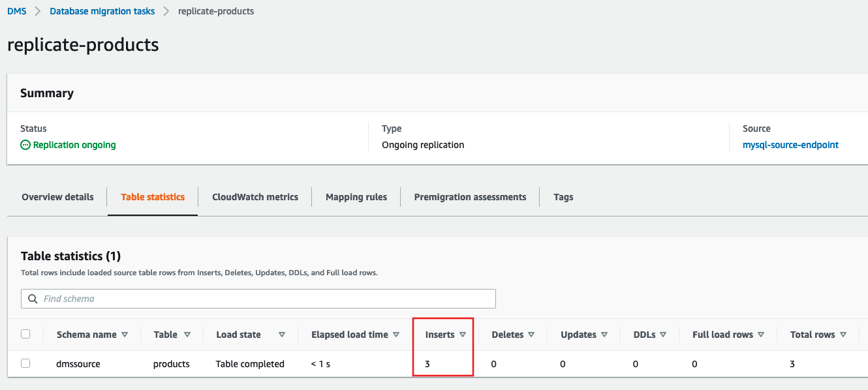Open the mysql-source-endpoint link
Screen dimensions: 868x390
tap(790, 145)
